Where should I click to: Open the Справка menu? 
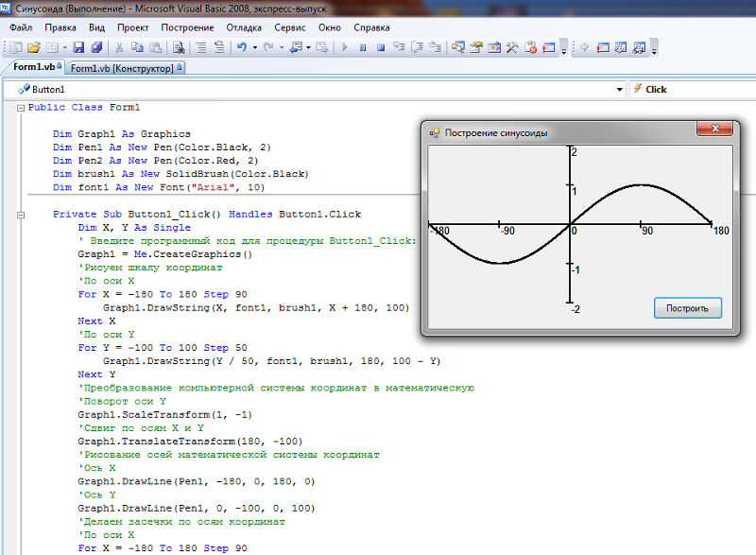(371, 27)
